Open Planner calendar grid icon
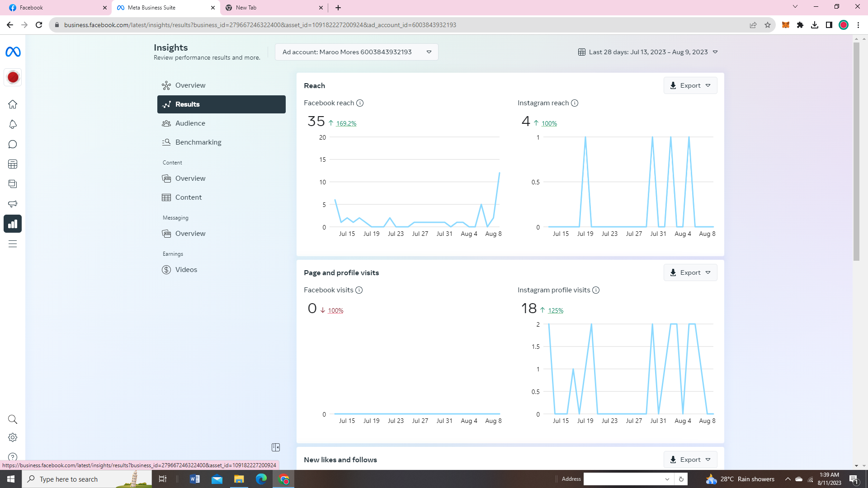This screenshot has width=868, height=488. click(x=13, y=164)
